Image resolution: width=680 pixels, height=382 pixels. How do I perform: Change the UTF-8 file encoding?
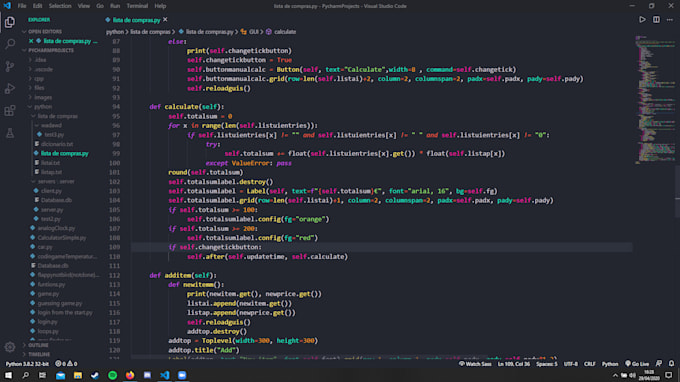(571, 364)
